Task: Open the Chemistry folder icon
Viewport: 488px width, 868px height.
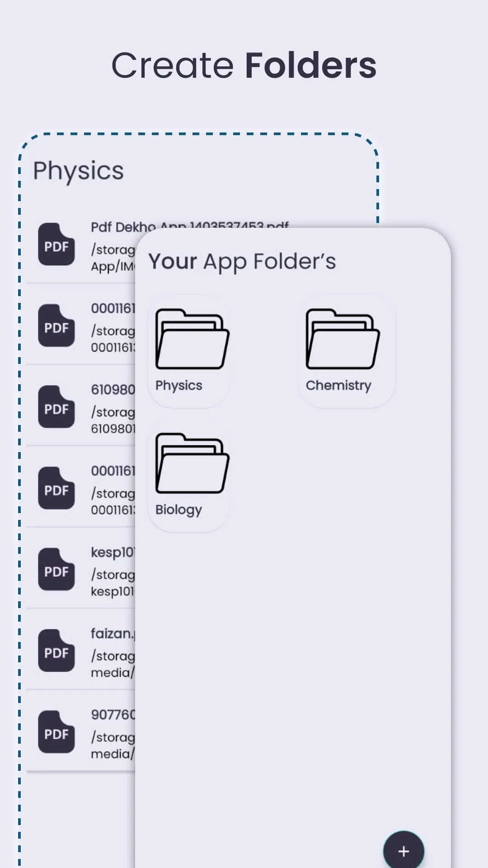Action: point(343,339)
